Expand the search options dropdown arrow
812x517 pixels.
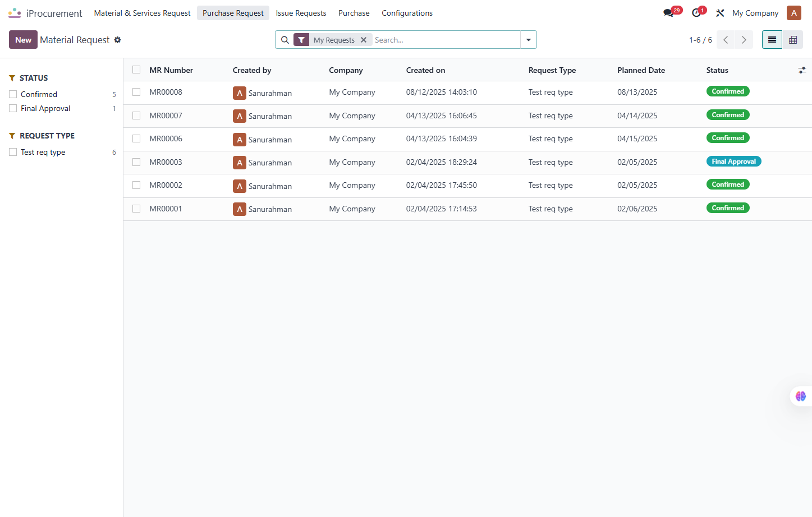(529, 40)
